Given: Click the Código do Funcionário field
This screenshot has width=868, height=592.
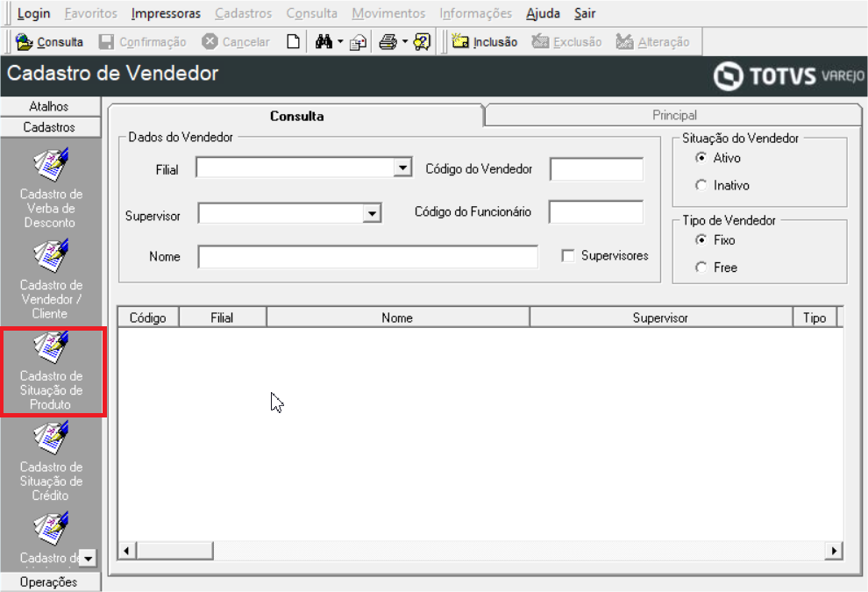Looking at the screenshot, I should click(596, 212).
